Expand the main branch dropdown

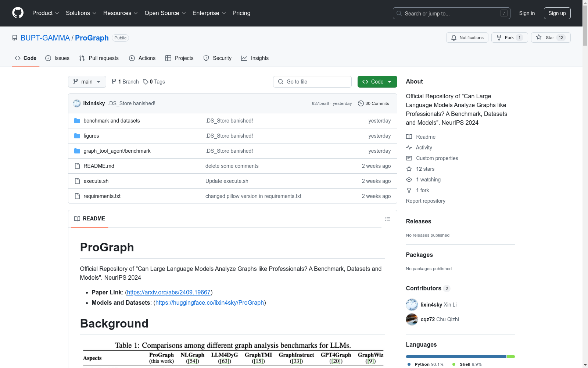[x=87, y=82]
